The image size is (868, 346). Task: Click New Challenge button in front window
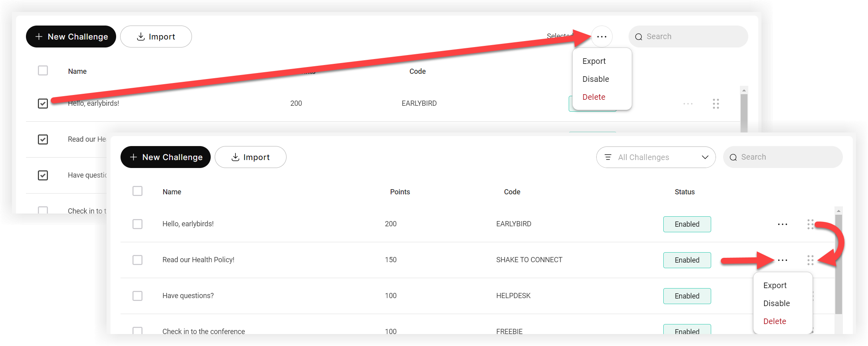166,157
